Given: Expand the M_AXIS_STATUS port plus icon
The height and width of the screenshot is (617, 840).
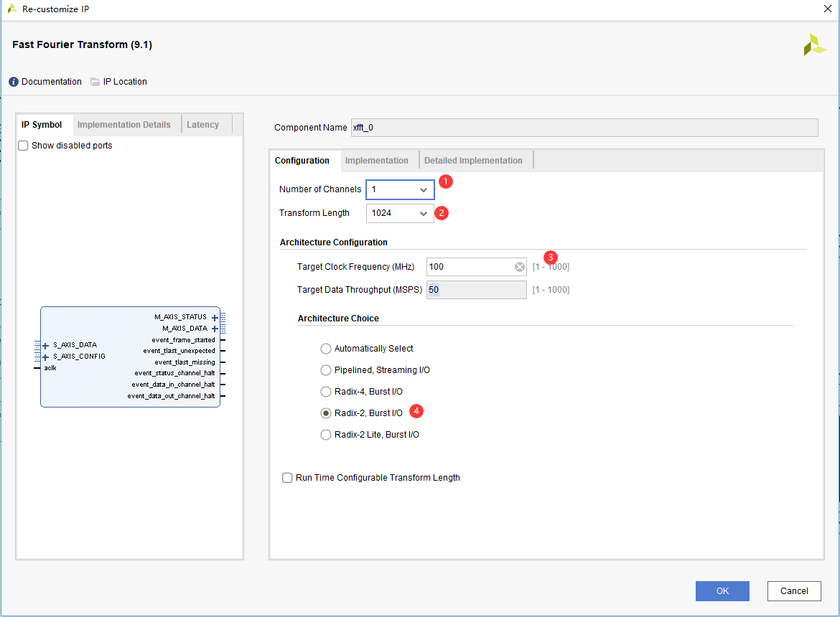Looking at the screenshot, I should [215, 317].
